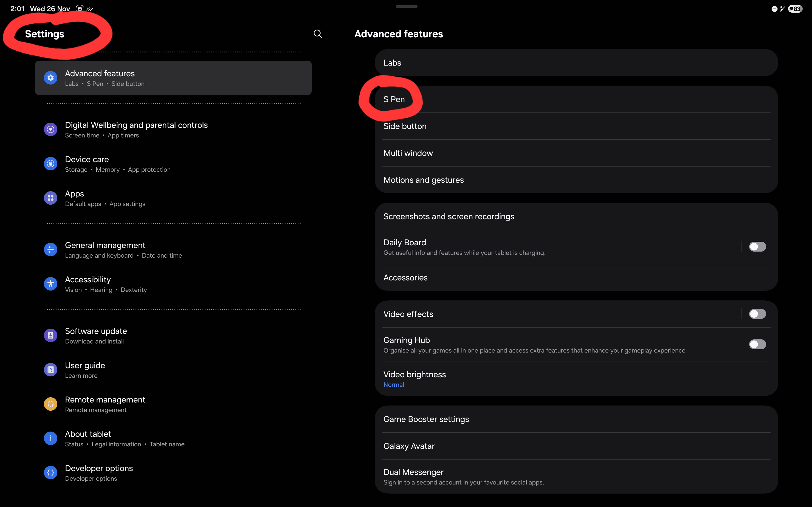Open Side button settings
The height and width of the screenshot is (507, 812).
click(405, 126)
